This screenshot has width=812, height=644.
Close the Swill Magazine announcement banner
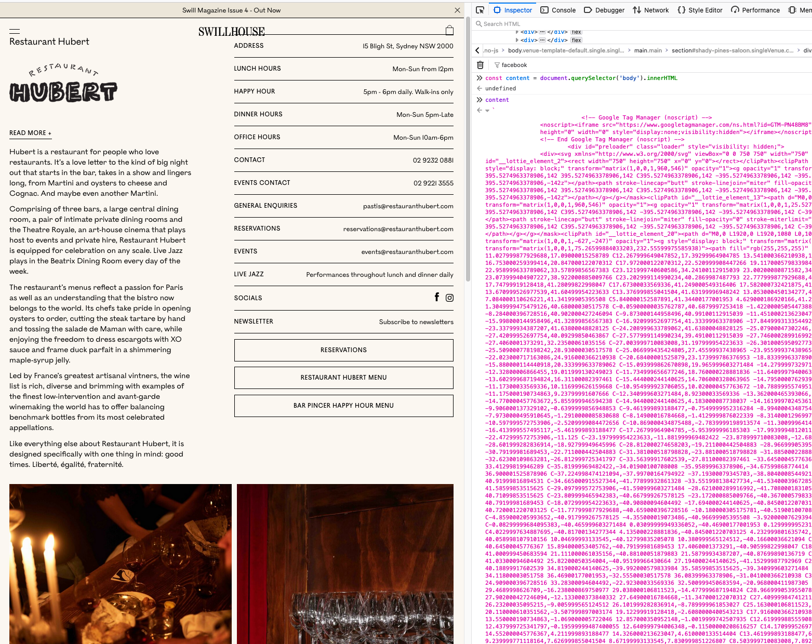[457, 10]
